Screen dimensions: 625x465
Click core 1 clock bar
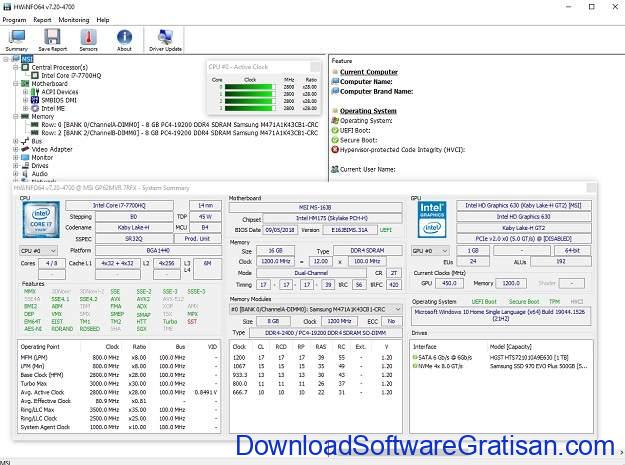[x=250, y=94]
